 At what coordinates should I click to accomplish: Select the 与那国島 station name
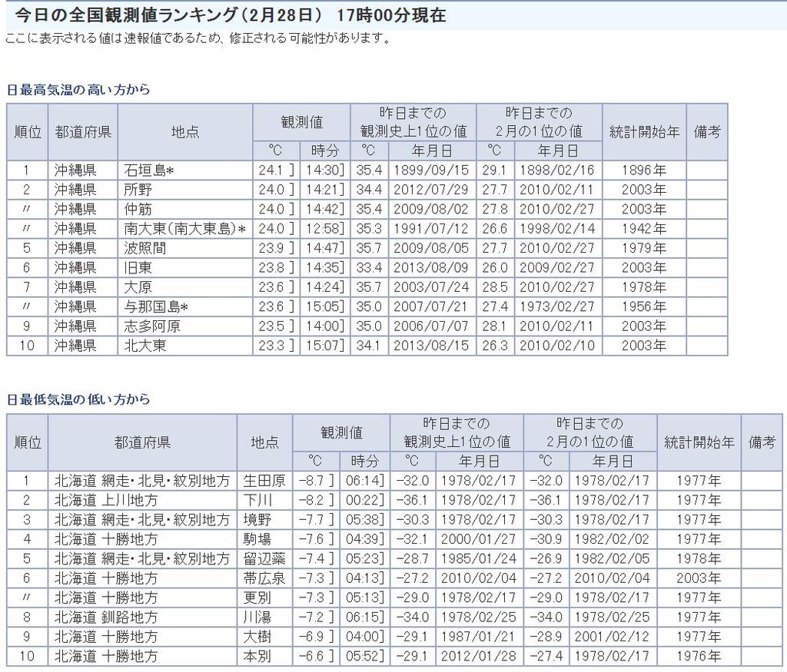click(156, 306)
